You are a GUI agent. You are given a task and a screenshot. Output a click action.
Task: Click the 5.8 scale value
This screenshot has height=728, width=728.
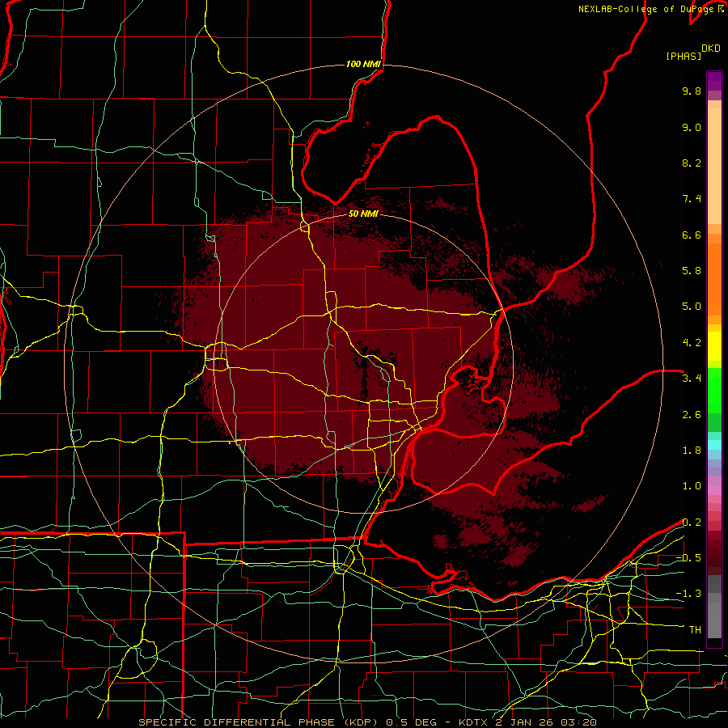pyautogui.click(x=692, y=271)
